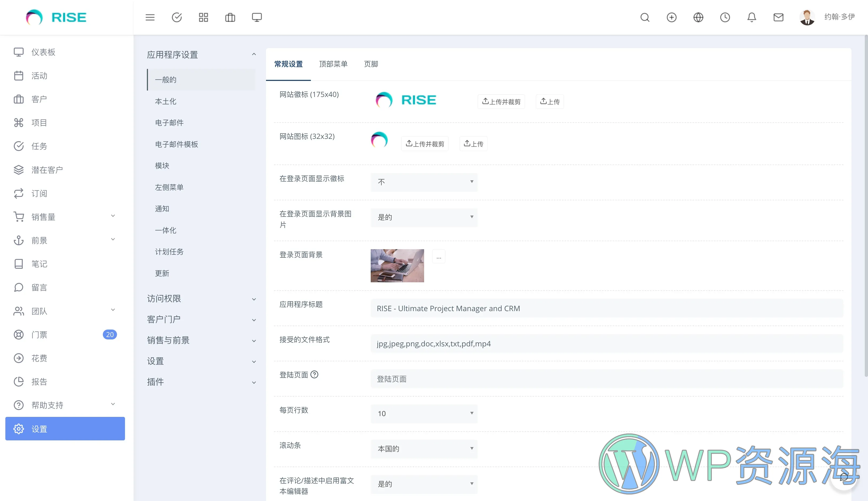
Task: Click the ... button beside login background
Action: pyautogui.click(x=439, y=257)
